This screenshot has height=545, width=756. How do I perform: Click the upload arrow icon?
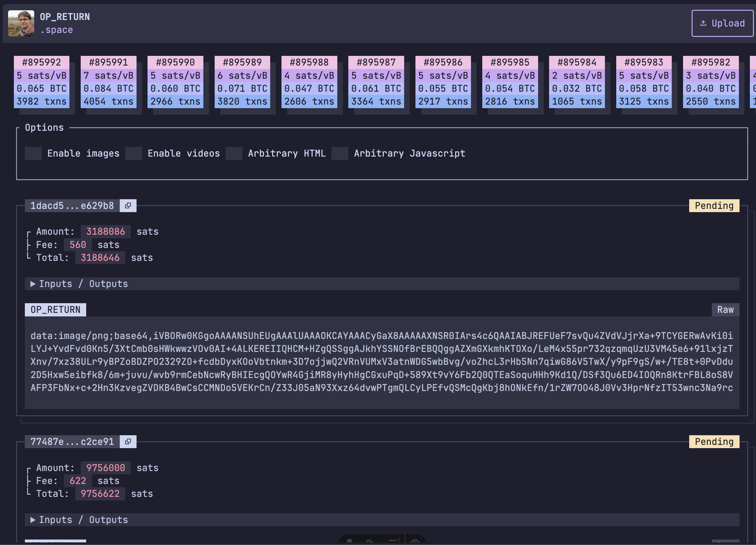click(x=703, y=23)
